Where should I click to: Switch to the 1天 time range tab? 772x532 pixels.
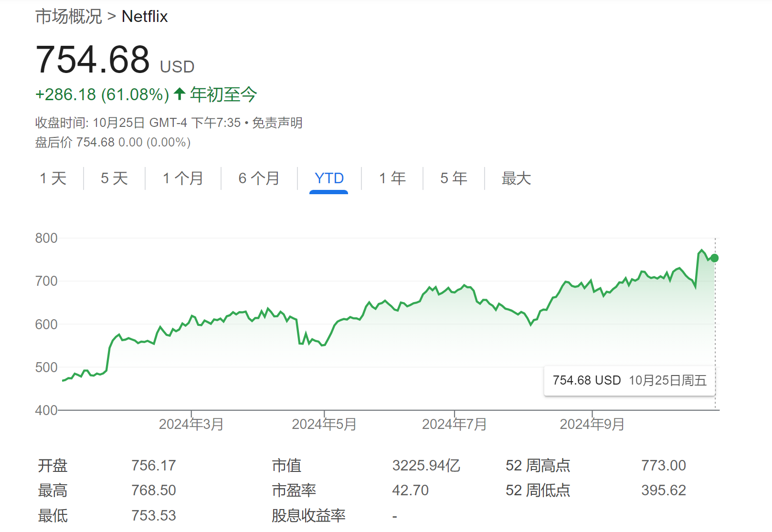tap(54, 178)
